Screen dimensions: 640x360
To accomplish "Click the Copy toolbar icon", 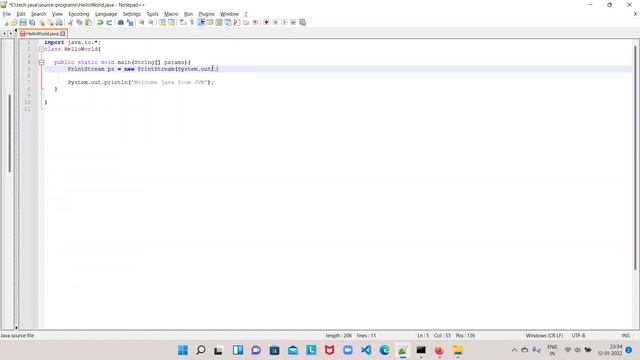I will 79,22.
